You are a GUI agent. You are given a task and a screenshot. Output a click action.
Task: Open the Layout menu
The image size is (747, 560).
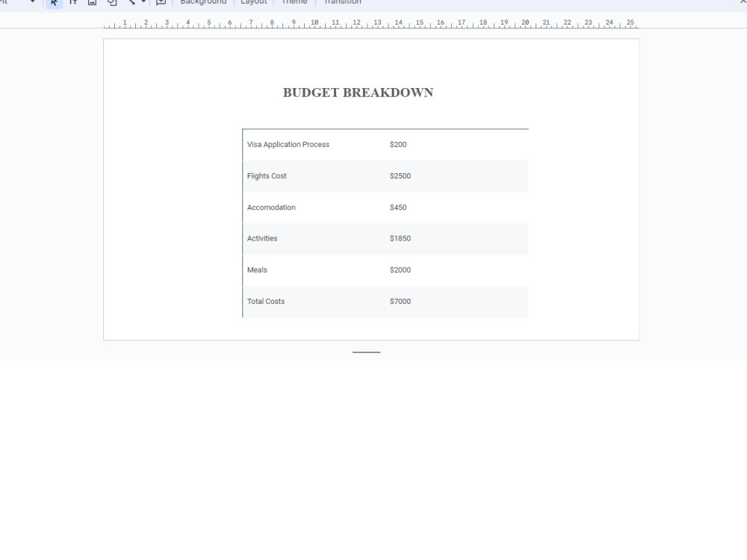[x=254, y=2]
